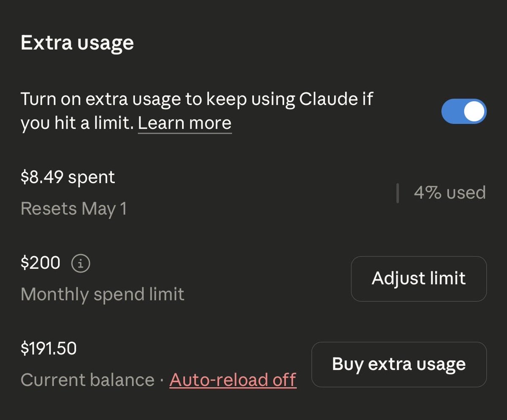
Task: Open the Auto-reload off link
Action: [233, 380]
